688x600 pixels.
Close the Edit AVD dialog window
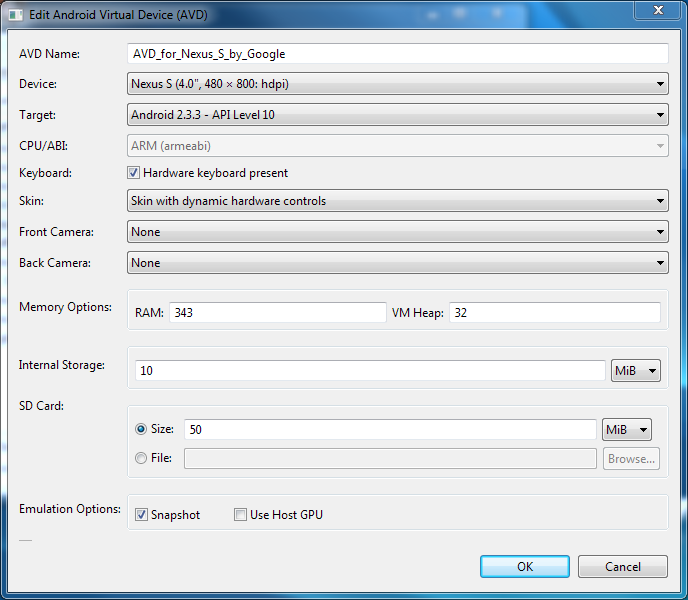[658, 10]
